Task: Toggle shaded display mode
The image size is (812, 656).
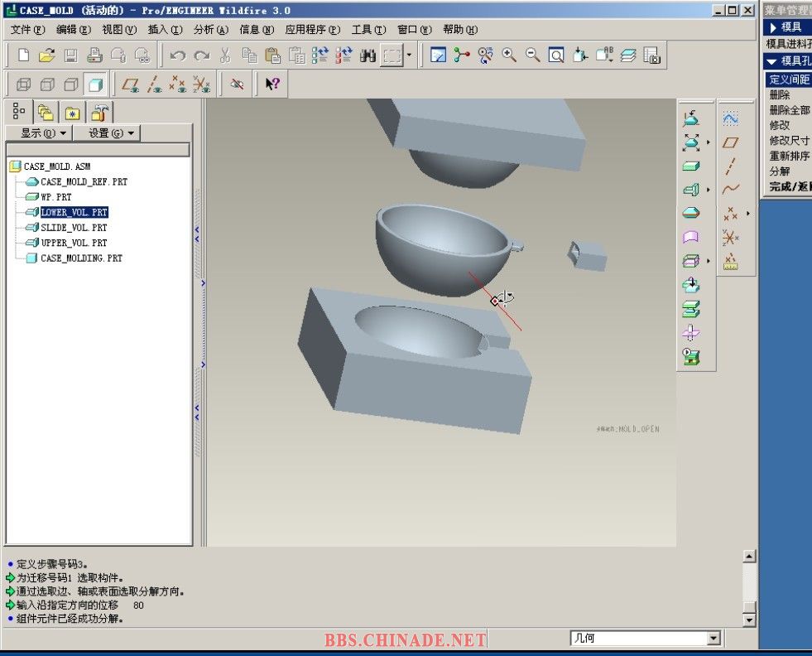Action: [96, 84]
